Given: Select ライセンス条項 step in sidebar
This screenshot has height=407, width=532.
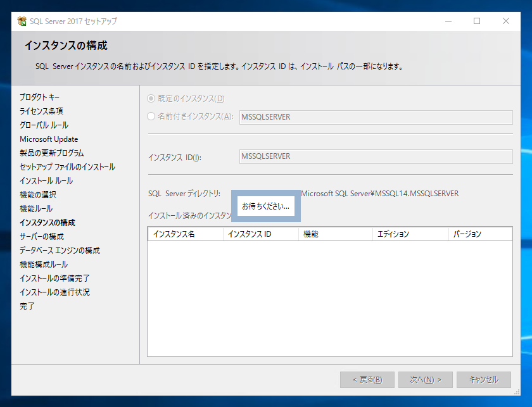Looking at the screenshot, I should click(x=41, y=111).
